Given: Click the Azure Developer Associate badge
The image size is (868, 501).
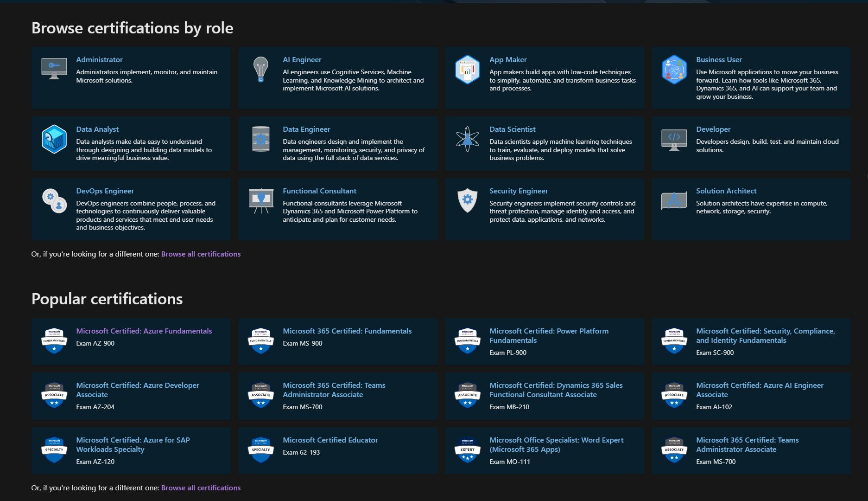Looking at the screenshot, I should pos(54,395).
